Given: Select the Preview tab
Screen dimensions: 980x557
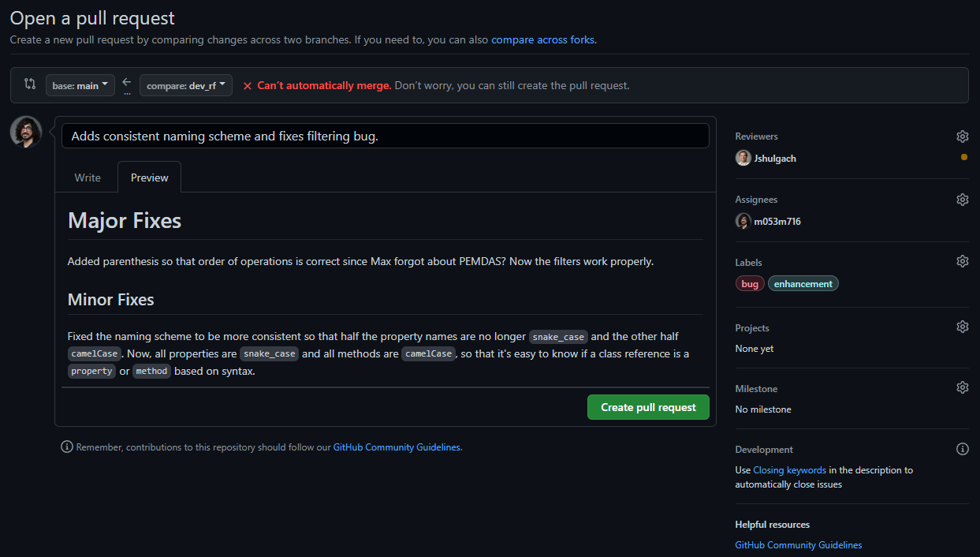Looking at the screenshot, I should tap(149, 178).
